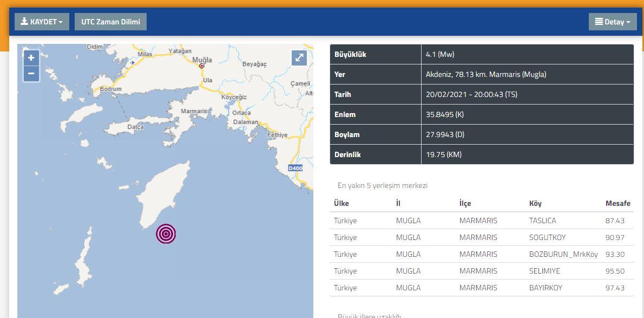This screenshot has width=644, height=318.
Task: Click the Muğla city marker on map
Action: 202,66
